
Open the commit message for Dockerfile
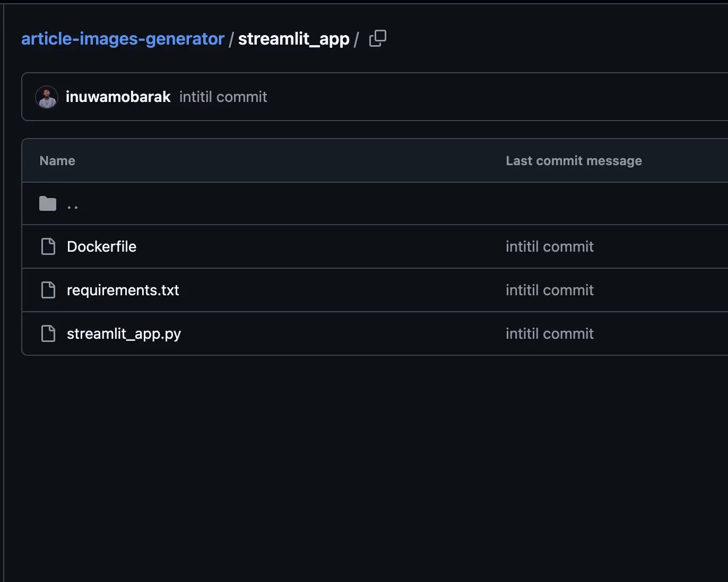(x=549, y=246)
